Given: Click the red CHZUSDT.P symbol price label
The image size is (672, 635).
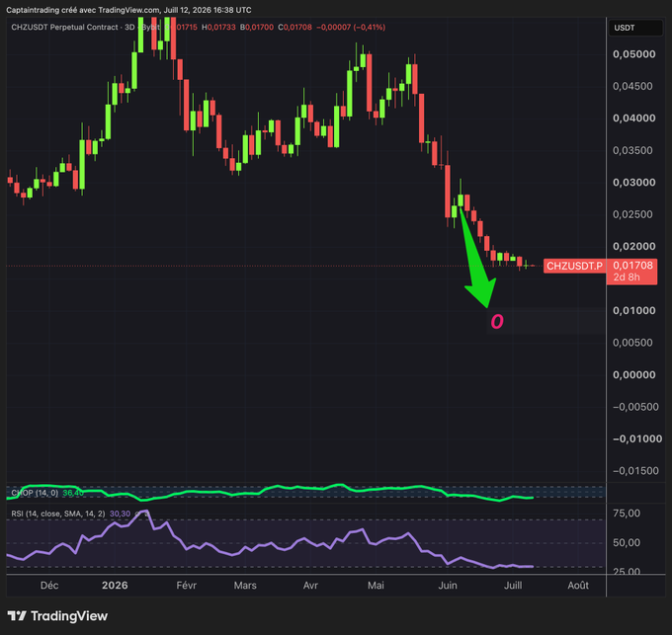Looking at the screenshot, I should 574,266.
